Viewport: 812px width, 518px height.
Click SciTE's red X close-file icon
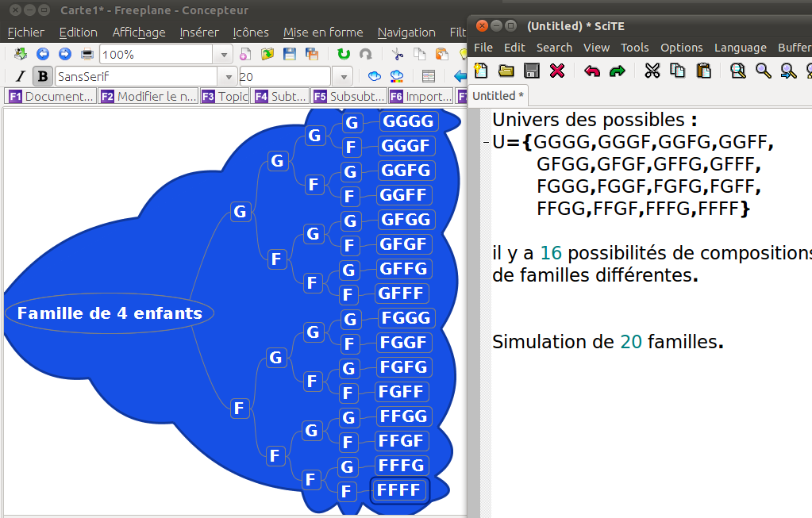(557, 71)
